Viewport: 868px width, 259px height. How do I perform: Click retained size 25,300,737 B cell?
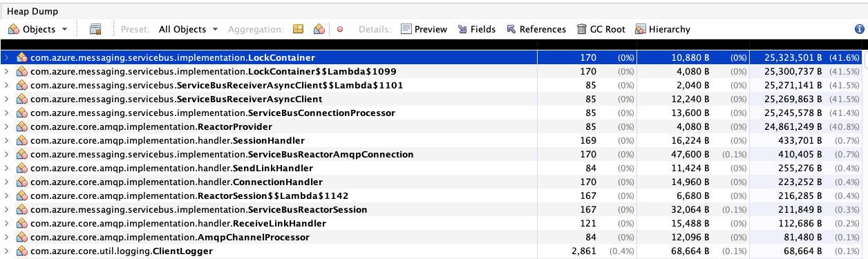coord(793,72)
